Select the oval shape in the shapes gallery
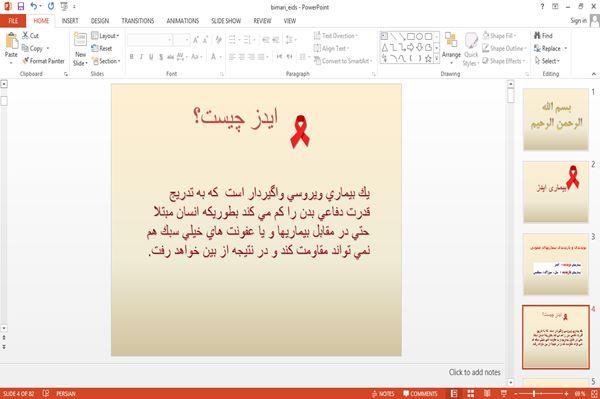This screenshot has width=600, height=399. [420, 37]
